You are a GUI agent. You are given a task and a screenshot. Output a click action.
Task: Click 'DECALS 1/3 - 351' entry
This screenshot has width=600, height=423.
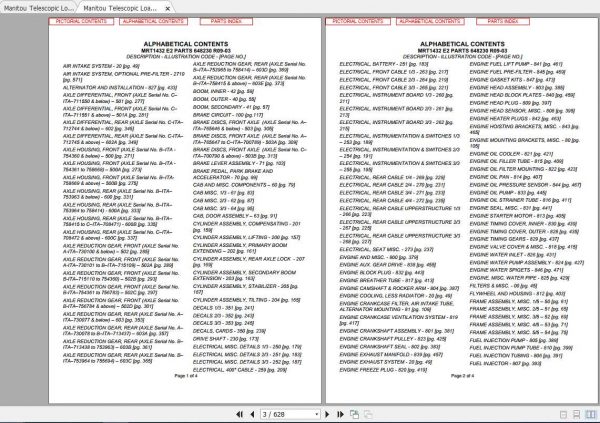(x=223, y=308)
